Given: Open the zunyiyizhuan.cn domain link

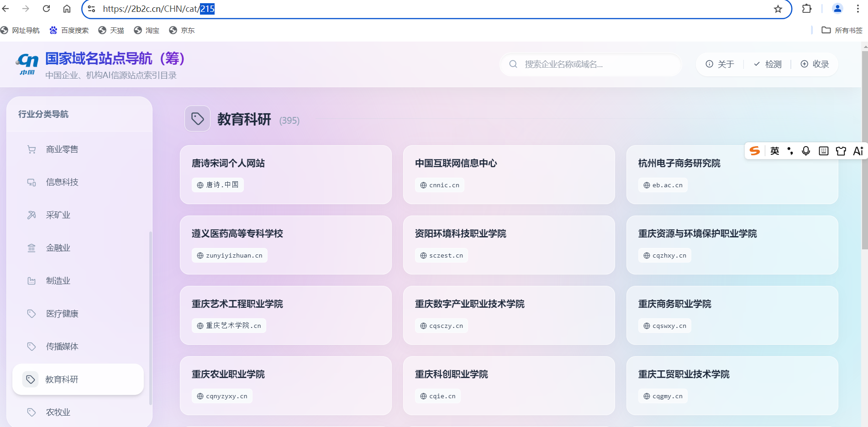Looking at the screenshot, I should tap(230, 255).
